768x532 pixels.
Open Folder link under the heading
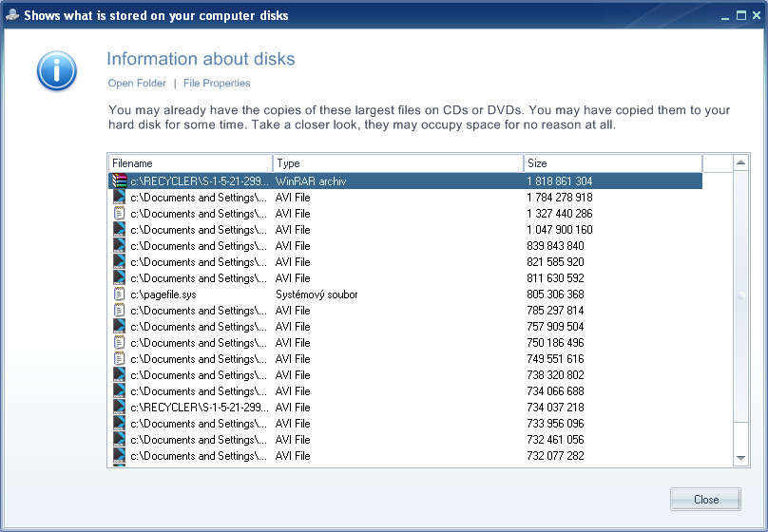pos(137,84)
